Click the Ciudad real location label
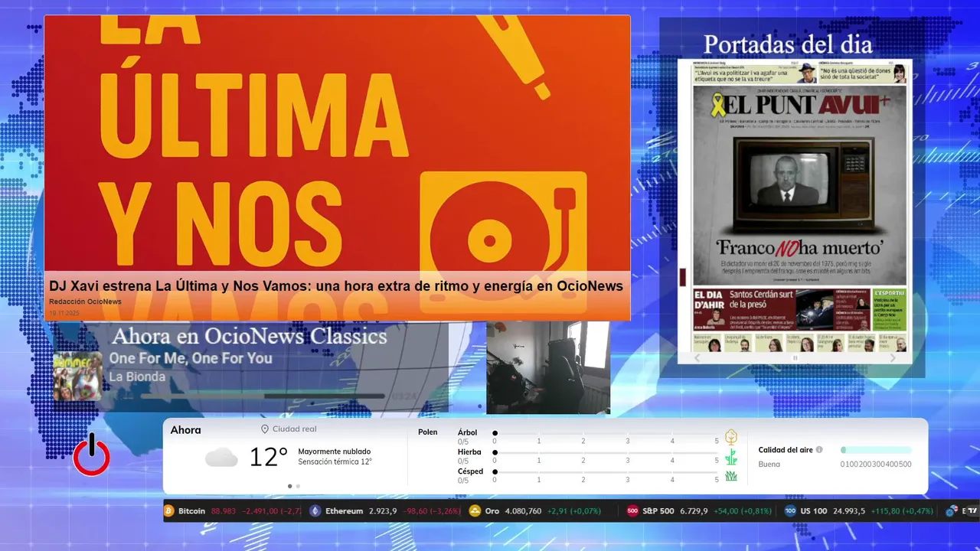Screen dimensions: 980x551 [294, 429]
